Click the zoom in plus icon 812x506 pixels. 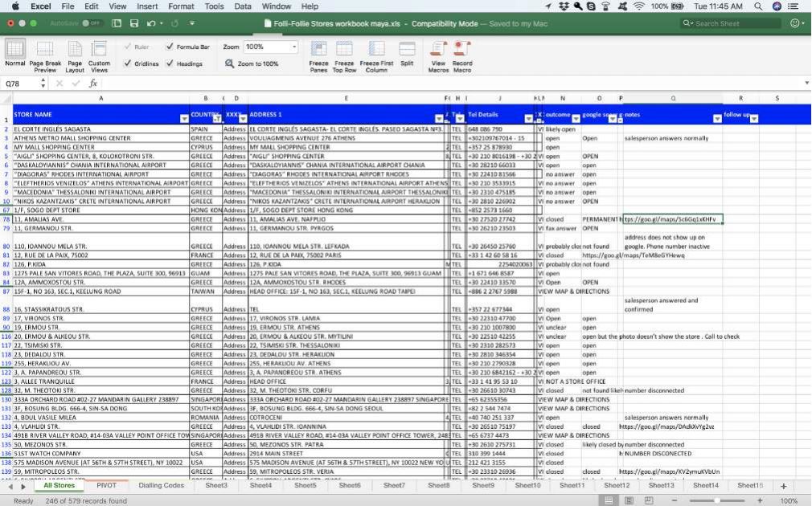click(760, 500)
